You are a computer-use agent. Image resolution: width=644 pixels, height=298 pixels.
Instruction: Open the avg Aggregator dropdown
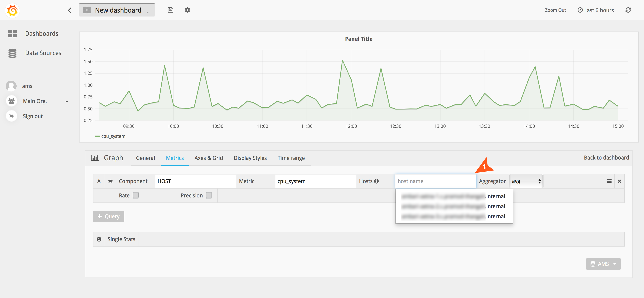[526, 181]
